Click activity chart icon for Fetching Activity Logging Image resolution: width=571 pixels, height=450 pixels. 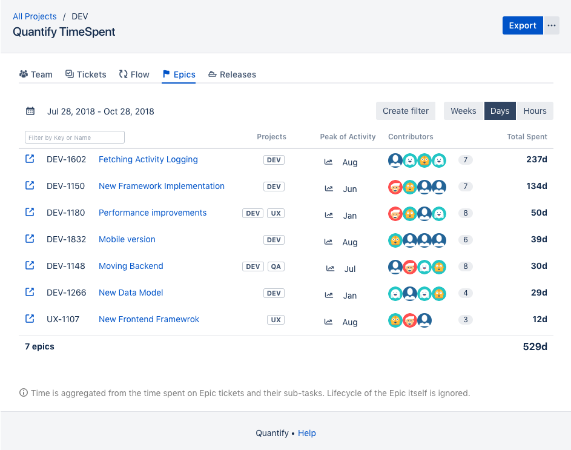(328, 162)
